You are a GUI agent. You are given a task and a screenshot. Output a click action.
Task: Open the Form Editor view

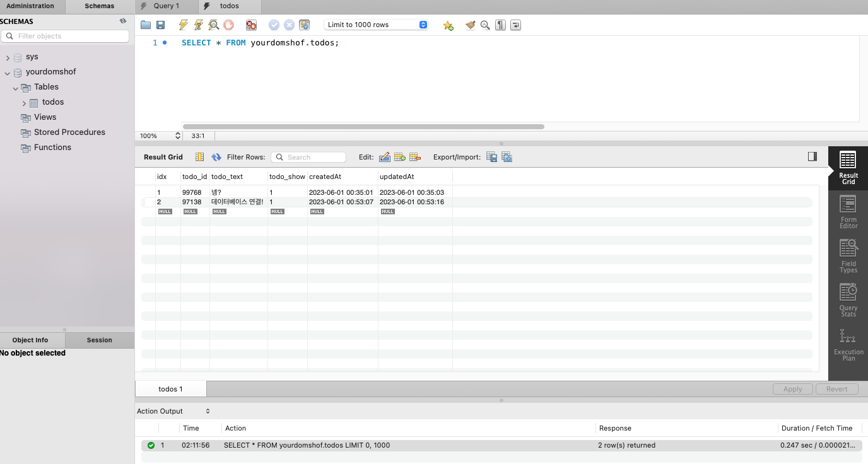tap(848, 212)
